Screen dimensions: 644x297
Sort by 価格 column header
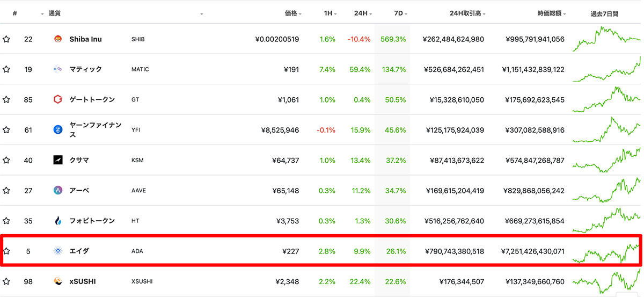(293, 13)
